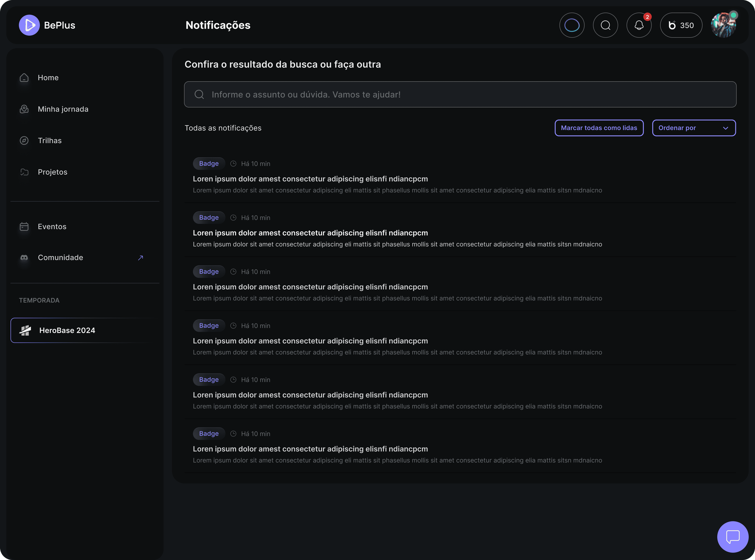Go to Home in sidebar
Screen dimensions: 755x560
48,78
